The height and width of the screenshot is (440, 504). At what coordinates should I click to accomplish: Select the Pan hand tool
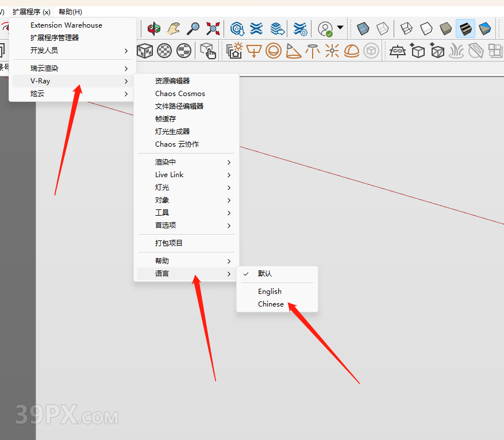174,29
